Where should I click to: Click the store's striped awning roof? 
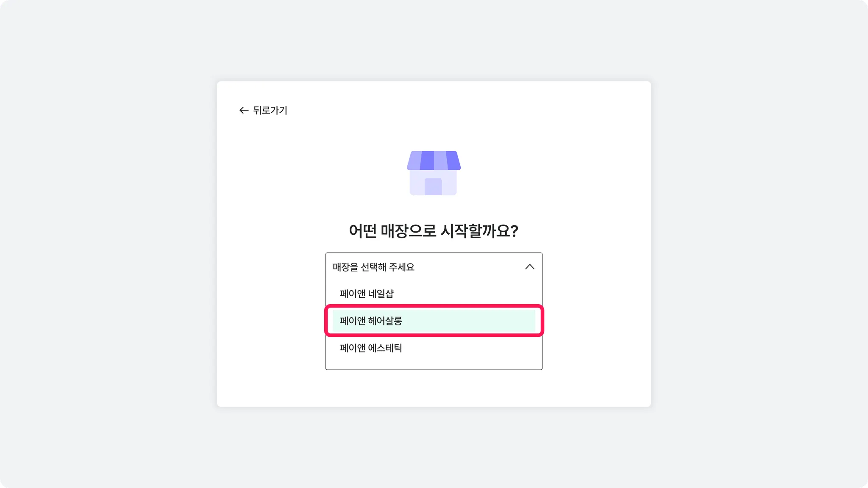click(x=434, y=160)
